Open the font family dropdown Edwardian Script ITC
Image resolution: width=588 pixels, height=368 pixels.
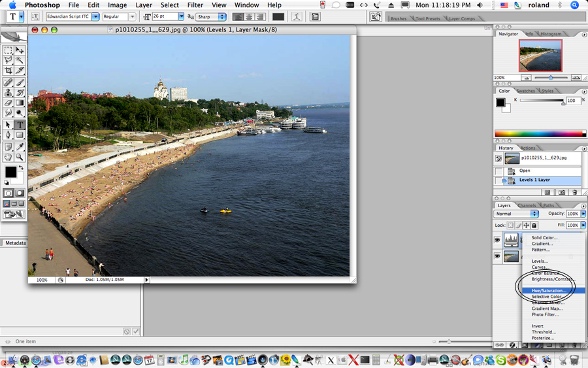tap(95, 16)
